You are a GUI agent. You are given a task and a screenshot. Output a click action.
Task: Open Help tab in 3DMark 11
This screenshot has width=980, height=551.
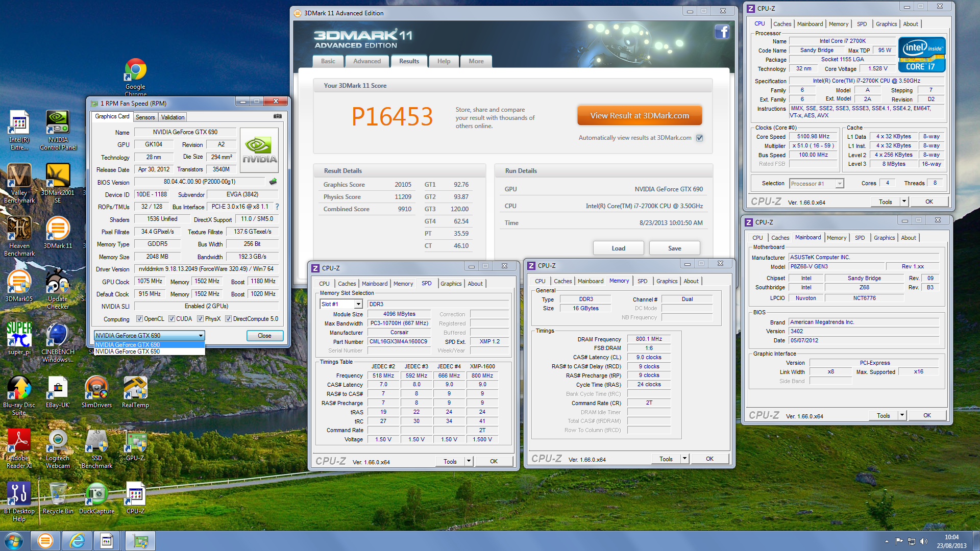point(444,61)
